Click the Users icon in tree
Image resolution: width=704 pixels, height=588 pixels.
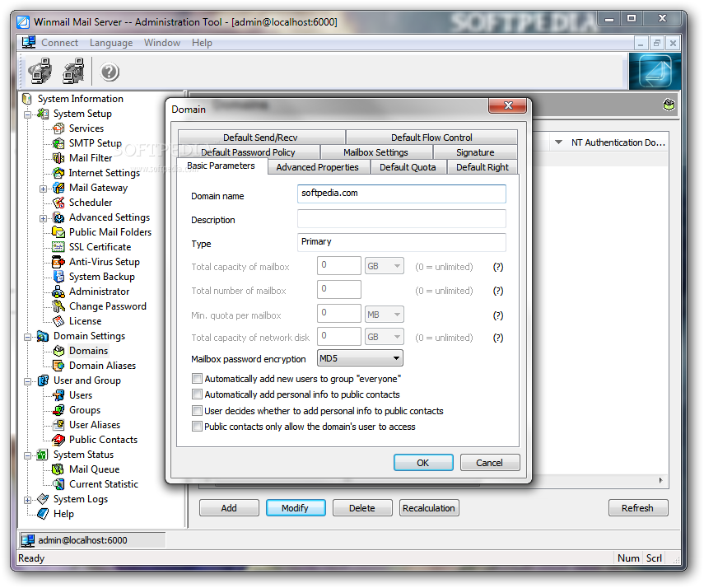pos(58,395)
